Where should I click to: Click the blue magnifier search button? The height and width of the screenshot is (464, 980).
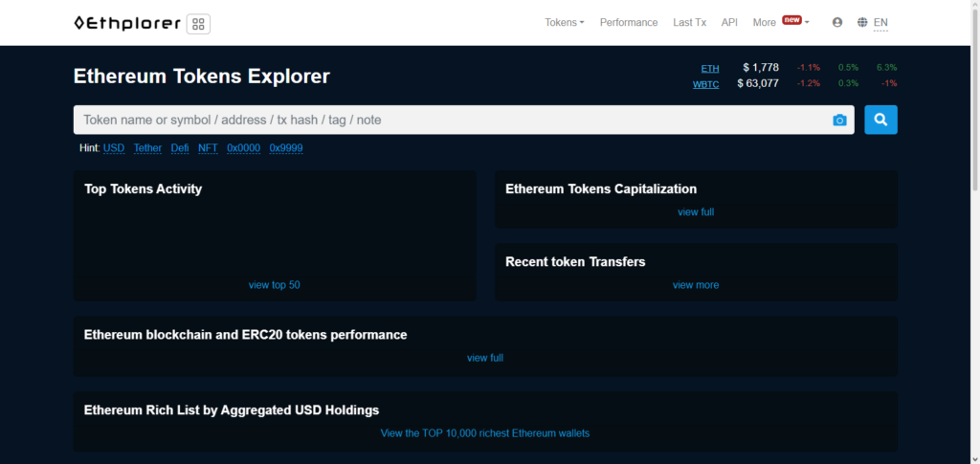point(880,120)
